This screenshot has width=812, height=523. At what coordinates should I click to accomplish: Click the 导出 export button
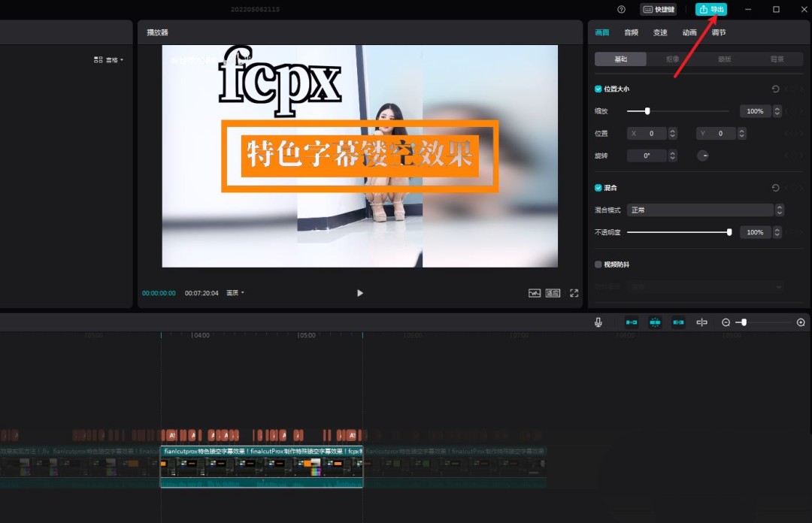(711, 9)
